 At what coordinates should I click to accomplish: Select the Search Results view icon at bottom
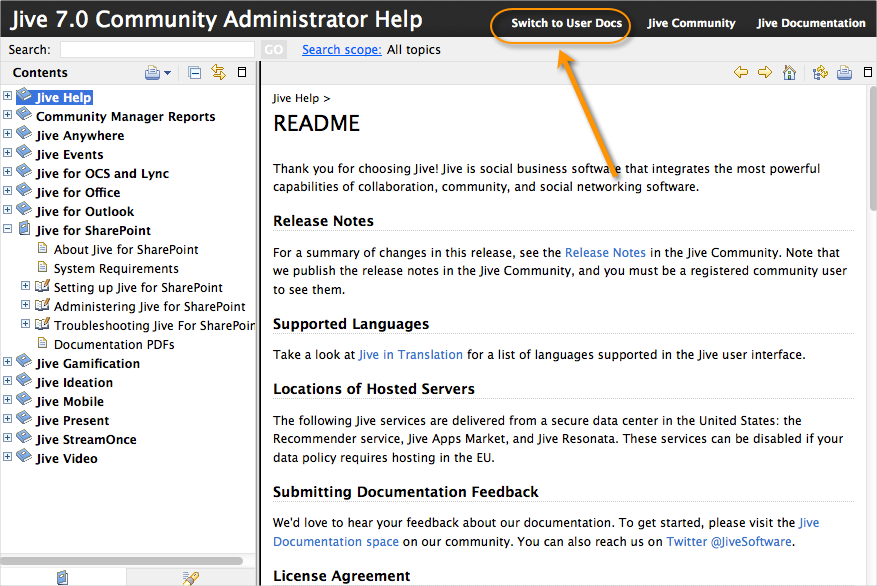(191, 578)
